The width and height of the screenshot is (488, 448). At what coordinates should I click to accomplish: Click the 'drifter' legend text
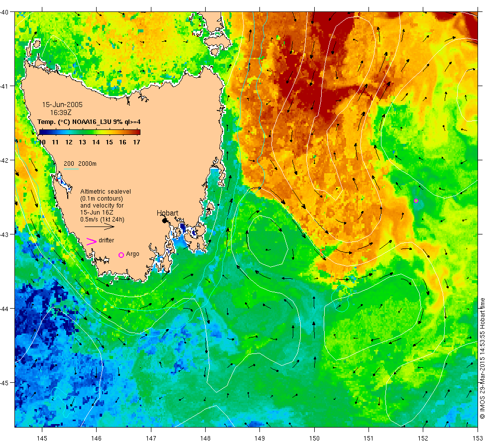[106, 240]
